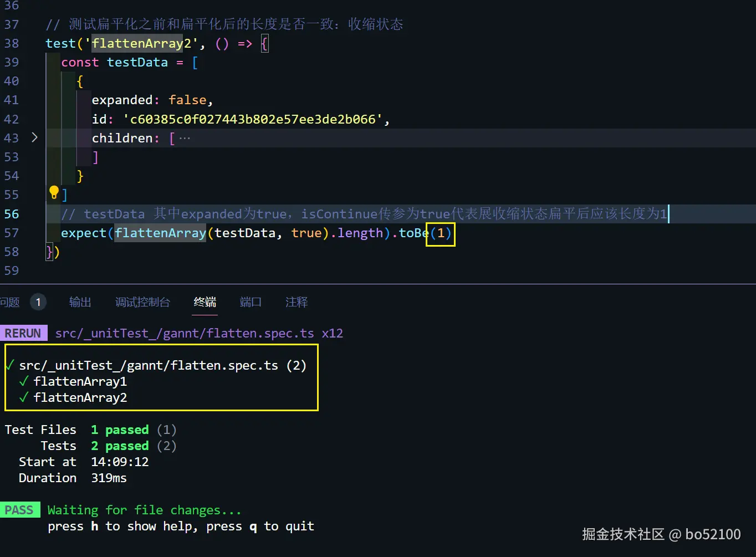Click line number 56 in the gutter
This screenshot has height=557, width=756.
tap(12, 214)
